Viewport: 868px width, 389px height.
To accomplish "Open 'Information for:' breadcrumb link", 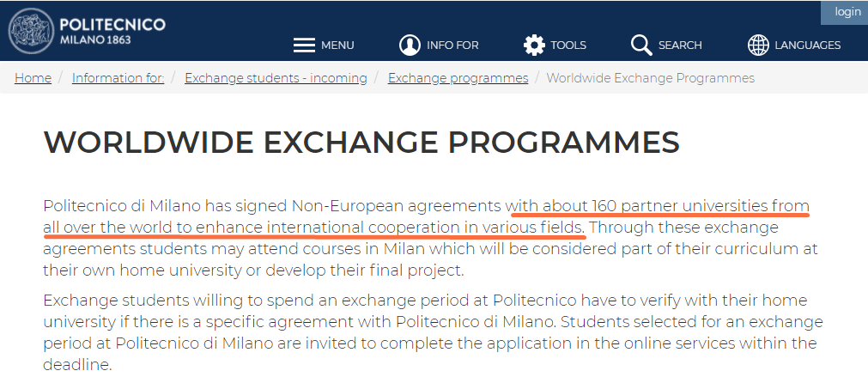I will (118, 78).
